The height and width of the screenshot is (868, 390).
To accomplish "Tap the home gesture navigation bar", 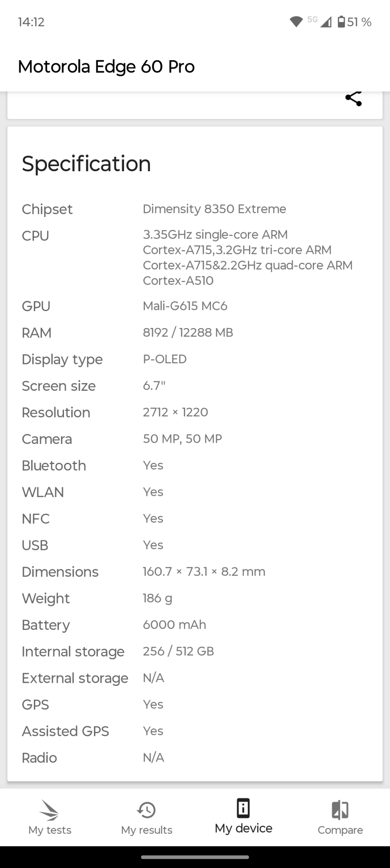I will [195, 857].
